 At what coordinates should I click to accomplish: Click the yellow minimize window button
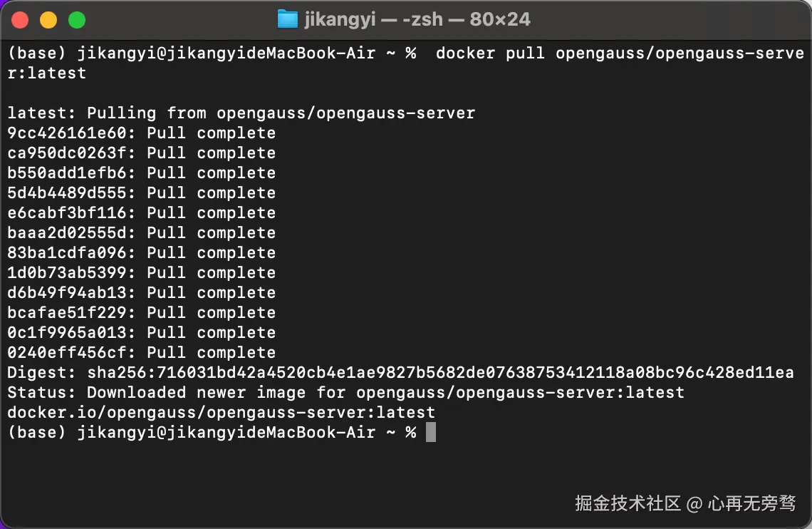click(x=48, y=20)
